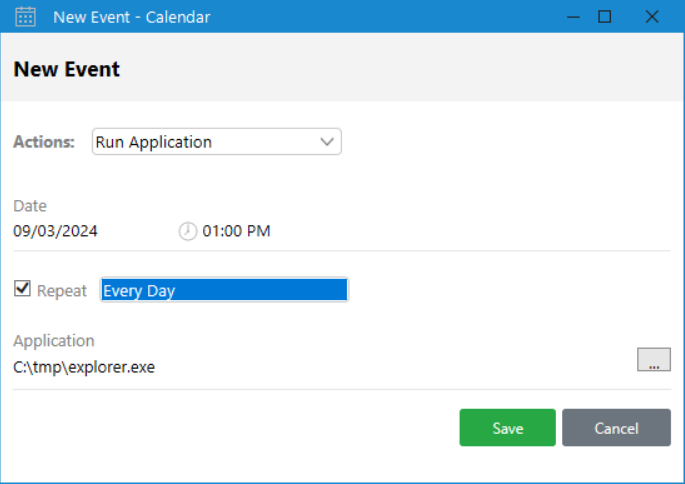
Task: Minimize the New Event window
Action: 573,17
